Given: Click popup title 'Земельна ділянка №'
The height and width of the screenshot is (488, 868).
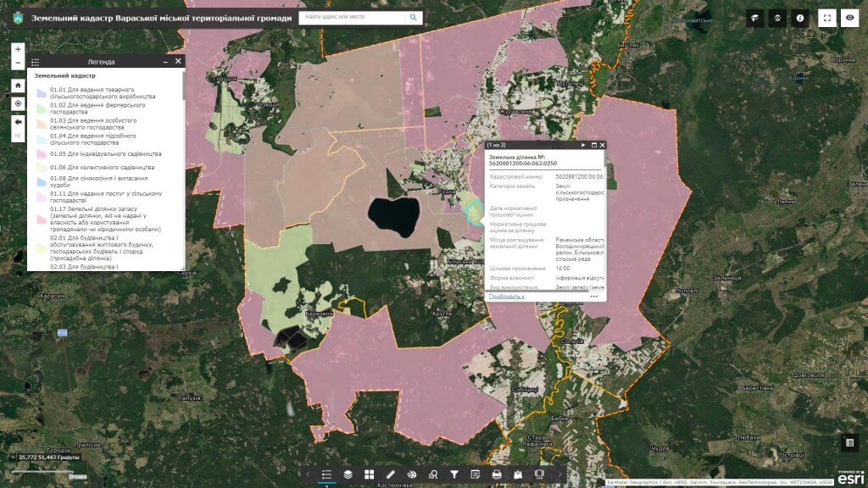Looking at the screenshot, I should point(522,160).
